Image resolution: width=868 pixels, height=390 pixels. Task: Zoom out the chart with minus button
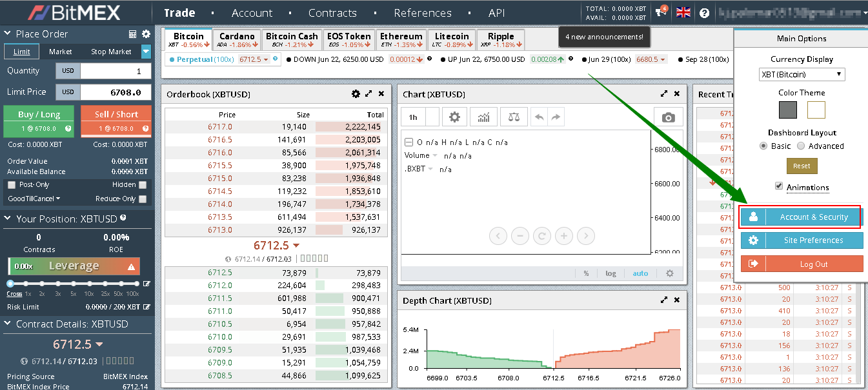click(520, 236)
